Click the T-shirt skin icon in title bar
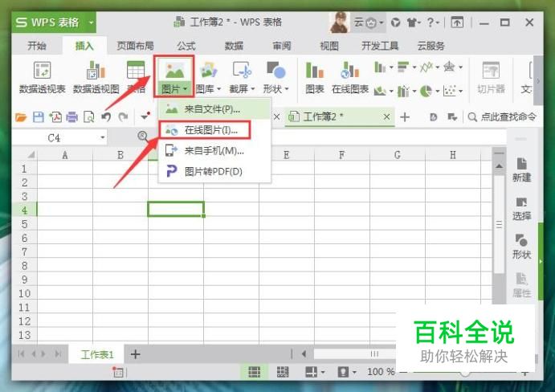Viewport: 555px width, 392px height. [413, 22]
